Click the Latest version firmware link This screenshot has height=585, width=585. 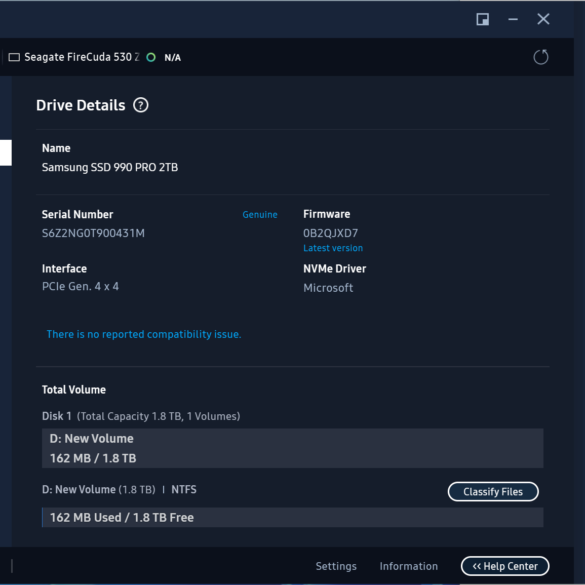[333, 248]
